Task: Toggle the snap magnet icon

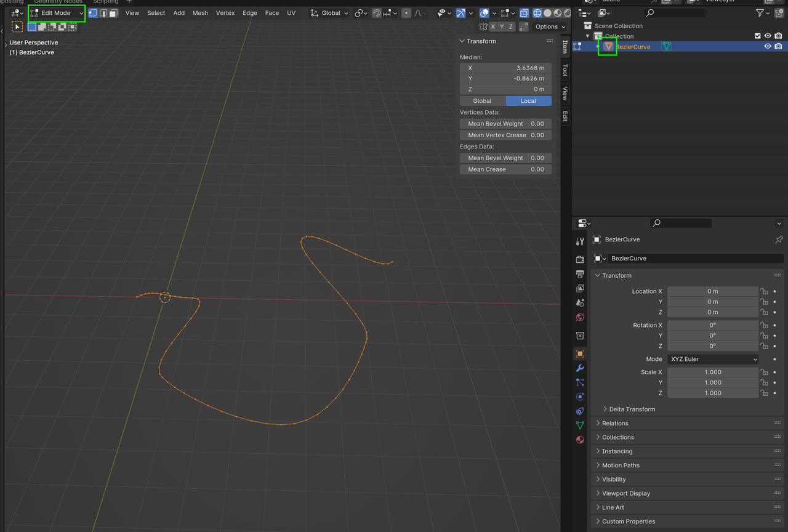Action: pos(377,13)
